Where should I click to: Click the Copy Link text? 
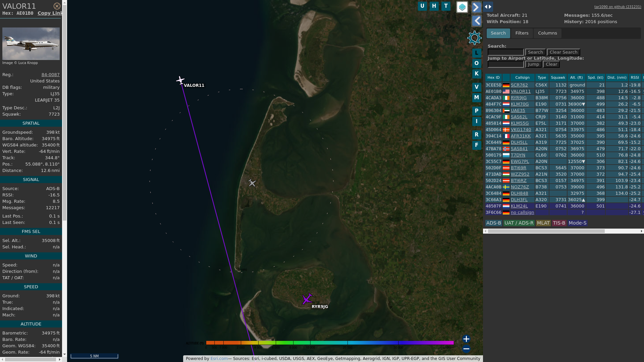50,13
